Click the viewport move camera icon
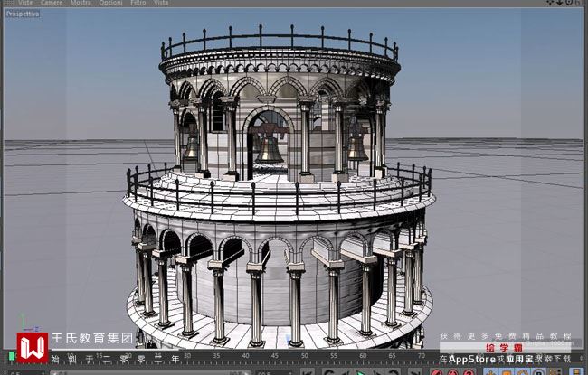 (550, 2)
